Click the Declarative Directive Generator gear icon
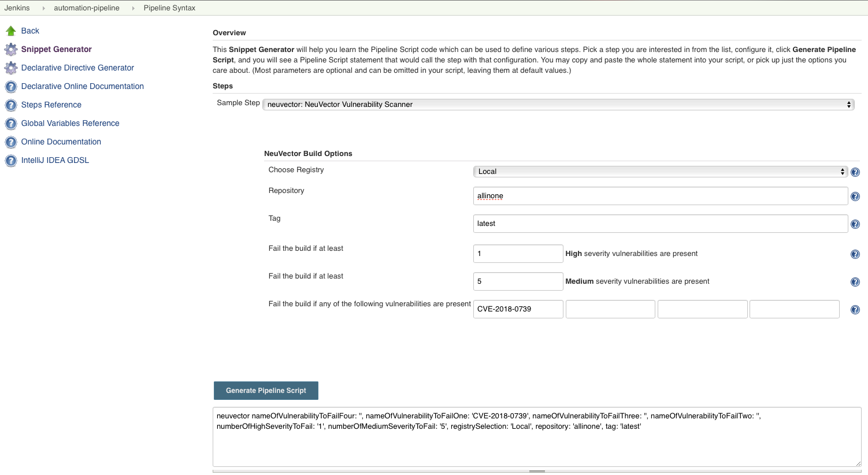The height and width of the screenshot is (475, 868). click(10, 68)
